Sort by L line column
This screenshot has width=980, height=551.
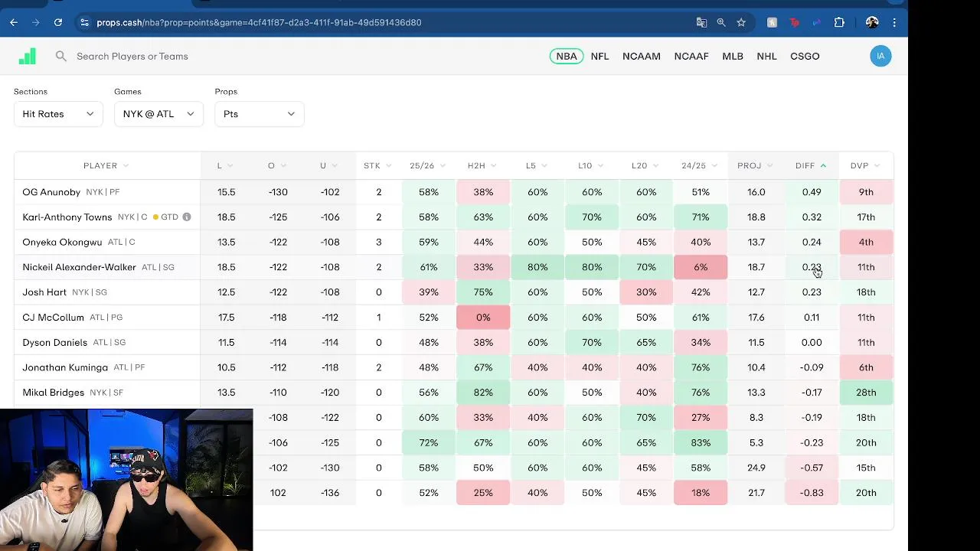click(x=225, y=165)
